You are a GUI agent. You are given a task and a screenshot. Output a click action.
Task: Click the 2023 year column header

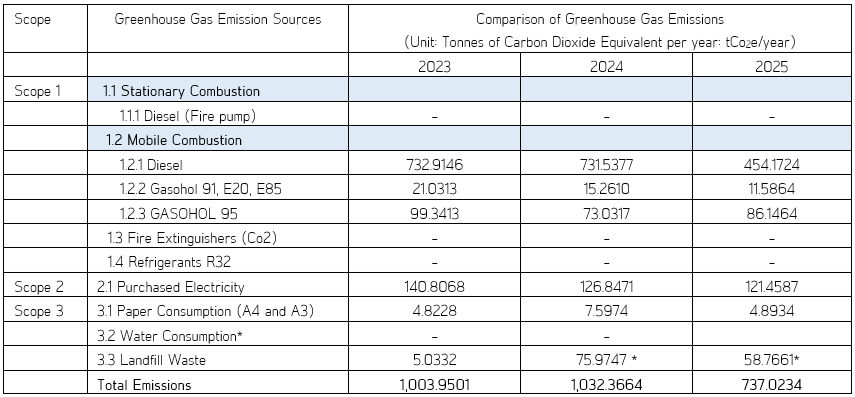434,67
